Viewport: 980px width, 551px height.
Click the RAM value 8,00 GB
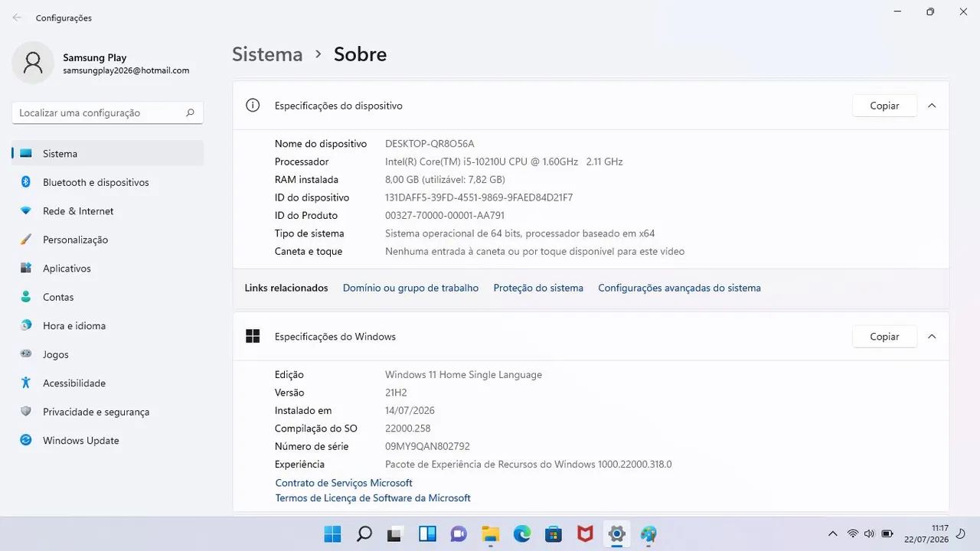point(445,180)
